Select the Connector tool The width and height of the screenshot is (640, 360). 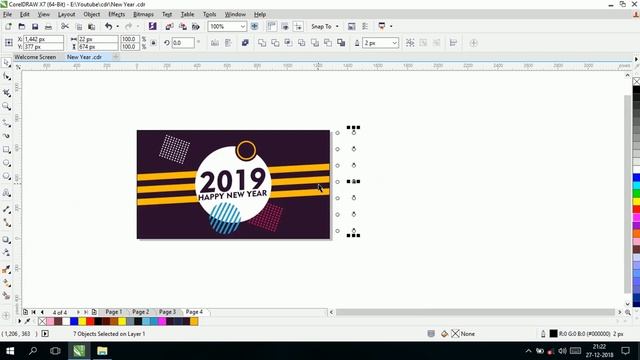pos(7,223)
